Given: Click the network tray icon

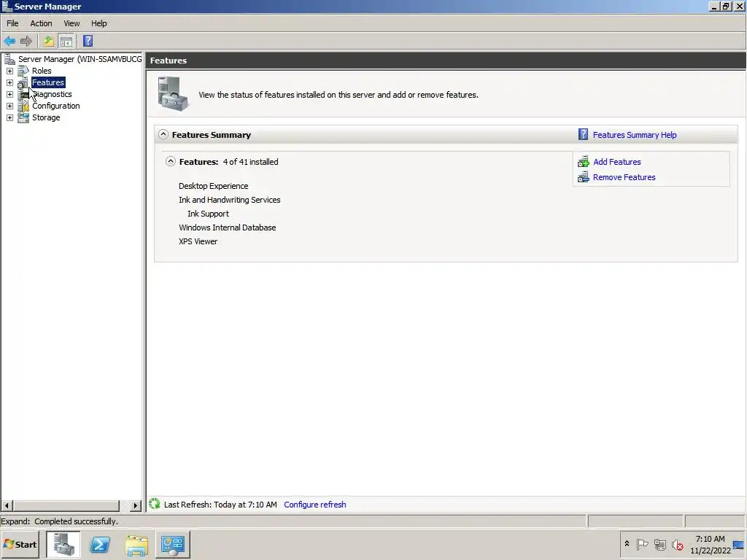Looking at the screenshot, I should click(x=659, y=544).
